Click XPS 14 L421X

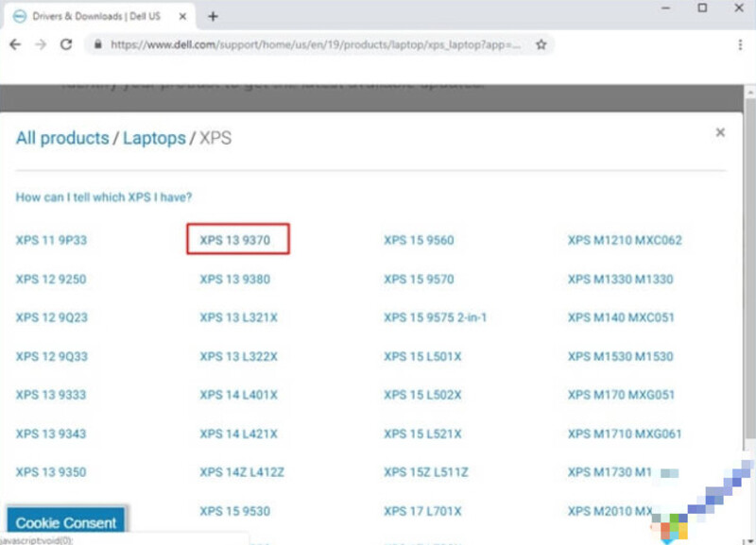click(x=239, y=434)
